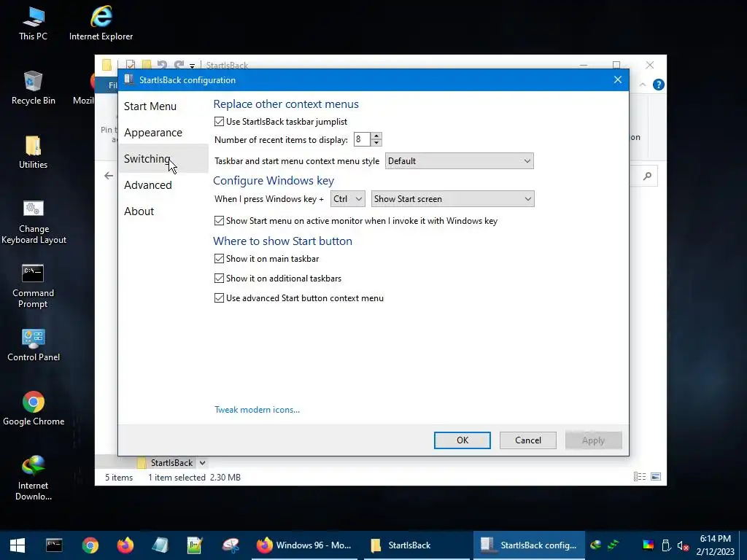Launch Chrome from the taskbar
Screen dimensions: 747x560
pos(90,545)
